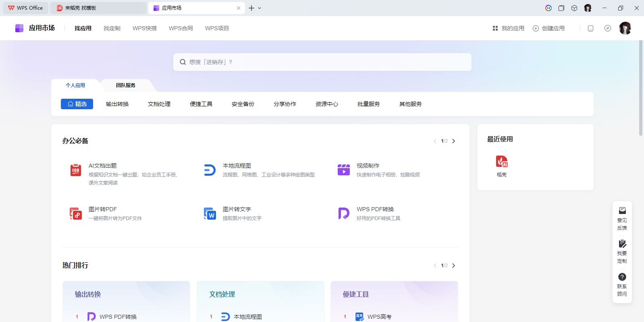Click the 图片转PDF app icon
This screenshot has height=322, width=644.
[76, 214]
